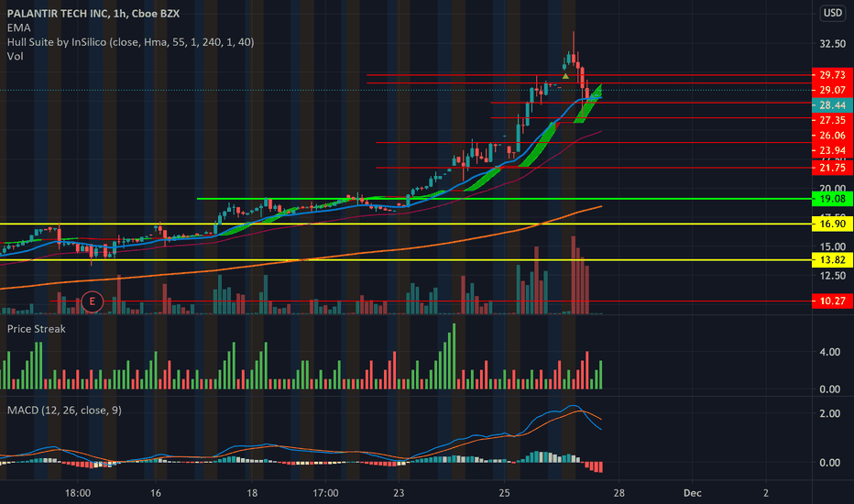Click the 25 date axis label
Image resolution: width=854 pixels, height=504 pixels.
click(504, 493)
